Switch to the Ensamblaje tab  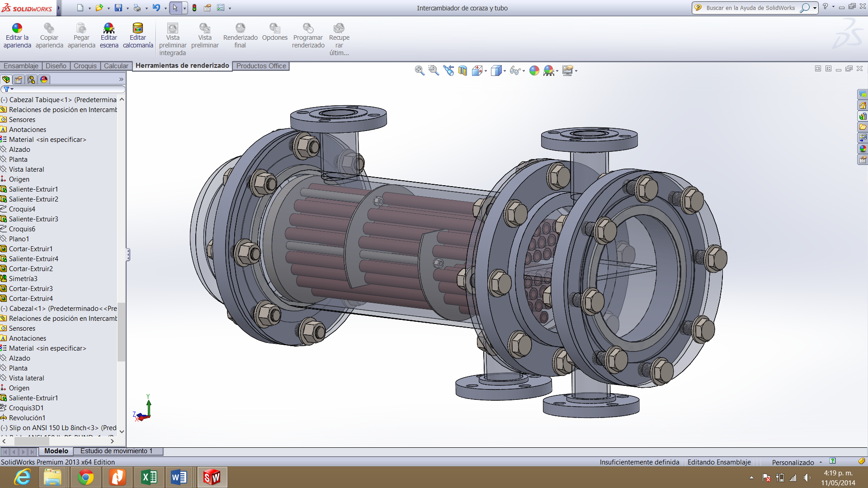[21, 66]
